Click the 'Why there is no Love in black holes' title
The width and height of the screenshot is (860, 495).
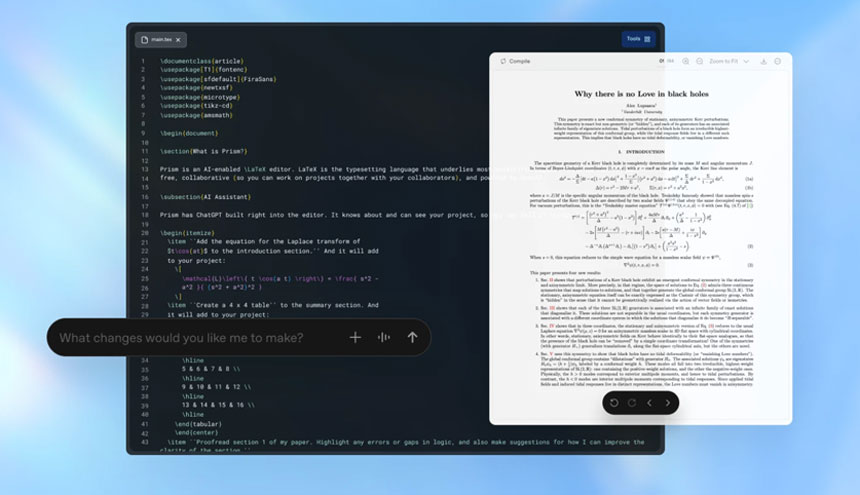coord(641,94)
